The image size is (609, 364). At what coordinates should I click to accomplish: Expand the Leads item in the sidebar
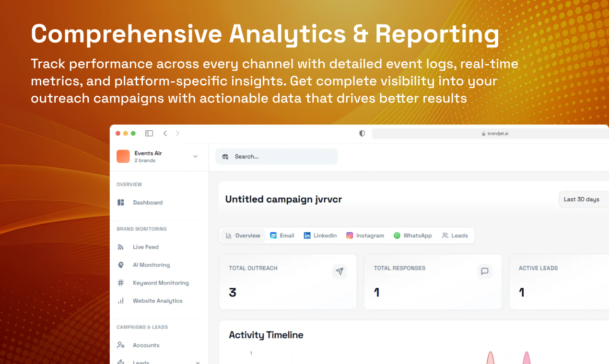198,362
